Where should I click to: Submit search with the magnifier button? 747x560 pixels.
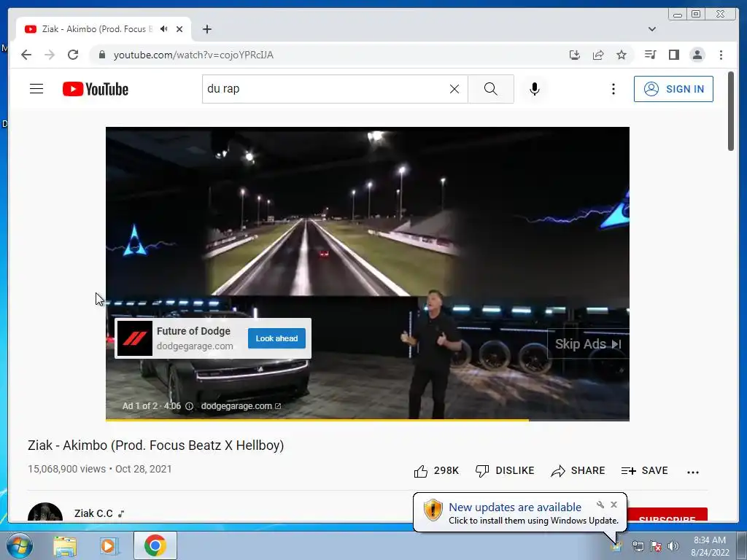pyautogui.click(x=491, y=89)
